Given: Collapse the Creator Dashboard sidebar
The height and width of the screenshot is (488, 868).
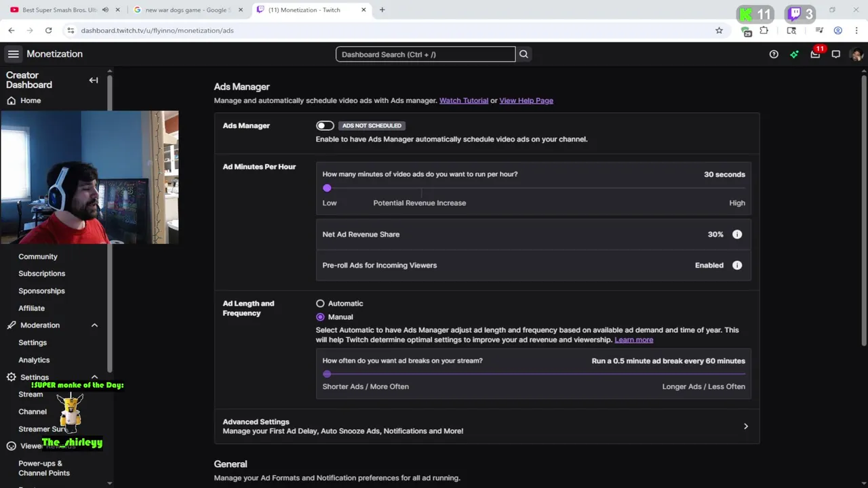Looking at the screenshot, I should tap(94, 80).
